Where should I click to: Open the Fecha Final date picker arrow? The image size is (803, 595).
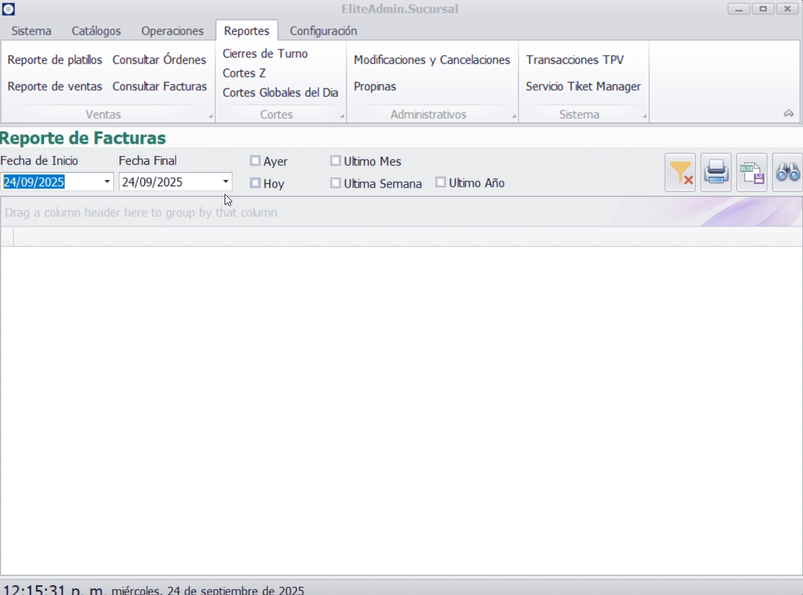point(226,182)
